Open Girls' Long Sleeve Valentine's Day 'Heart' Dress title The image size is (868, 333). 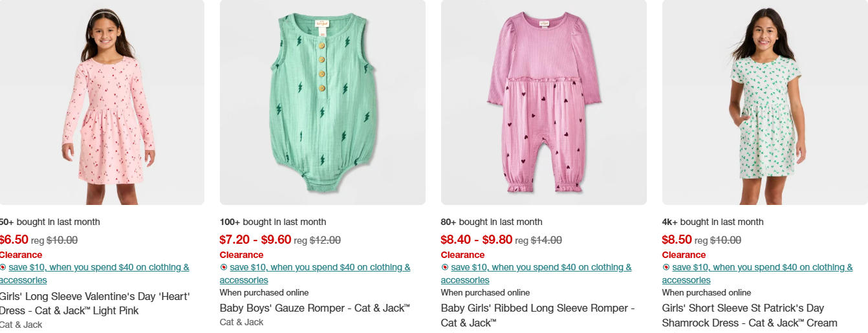(x=94, y=303)
